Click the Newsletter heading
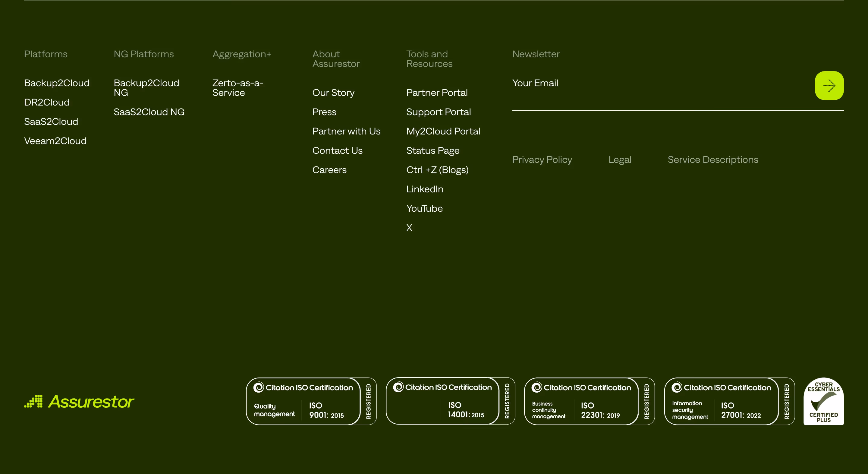The height and width of the screenshot is (474, 868). pyautogui.click(x=536, y=54)
